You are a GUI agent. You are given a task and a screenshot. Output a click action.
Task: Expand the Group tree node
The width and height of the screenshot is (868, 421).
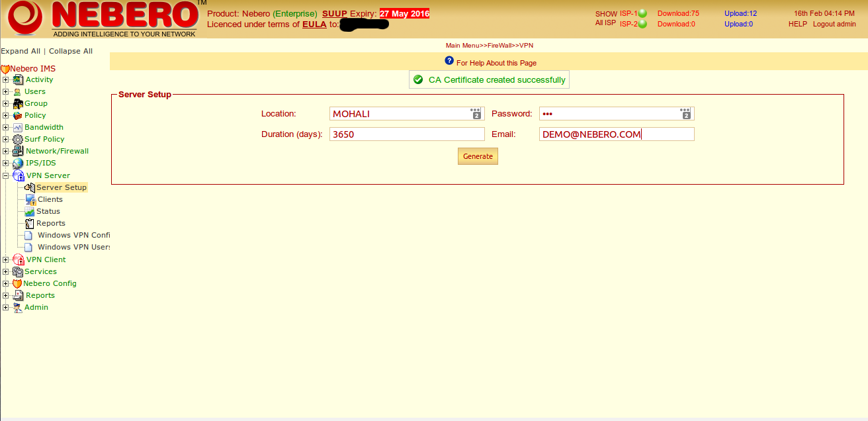(6, 103)
